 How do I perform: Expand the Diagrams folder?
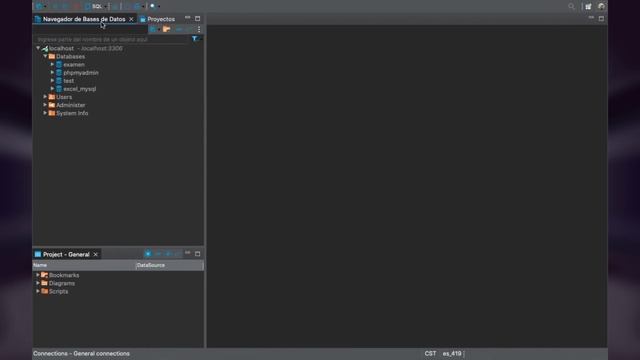click(x=38, y=283)
